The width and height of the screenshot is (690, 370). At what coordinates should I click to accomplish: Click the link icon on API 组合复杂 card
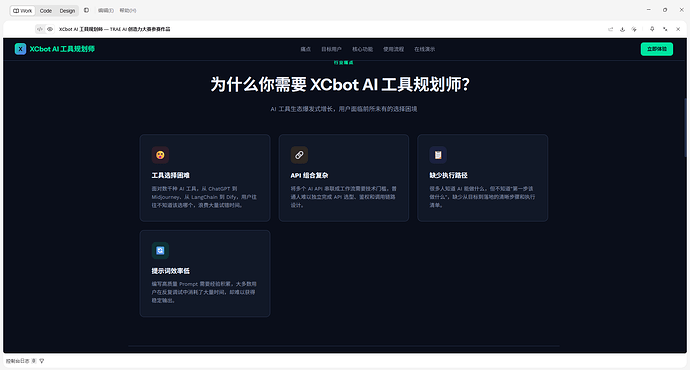(299, 155)
